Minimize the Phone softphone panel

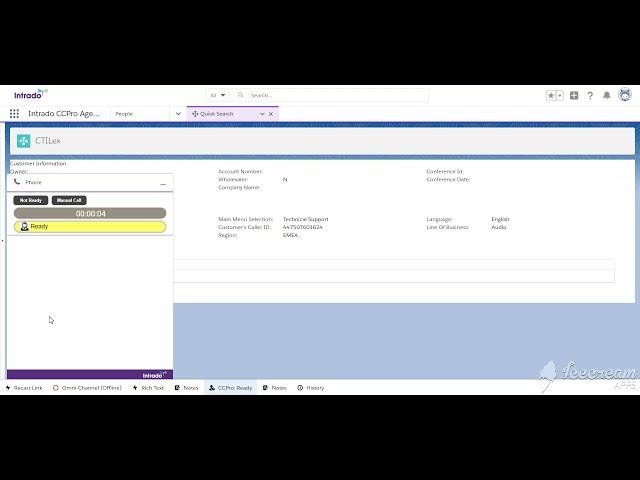pyautogui.click(x=163, y=183)
